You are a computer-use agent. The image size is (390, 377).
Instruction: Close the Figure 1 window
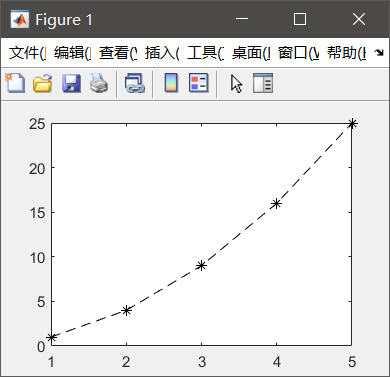click(359, 19)
